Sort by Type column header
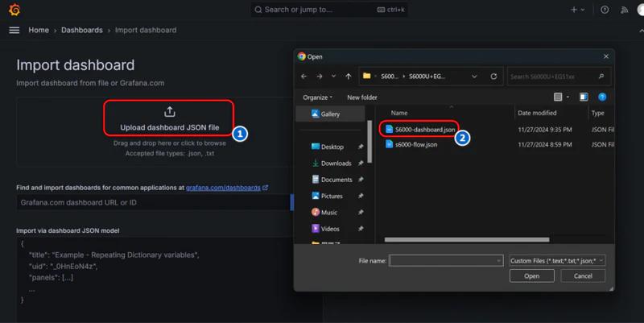The image size is (644, 323). click(597, 113)
